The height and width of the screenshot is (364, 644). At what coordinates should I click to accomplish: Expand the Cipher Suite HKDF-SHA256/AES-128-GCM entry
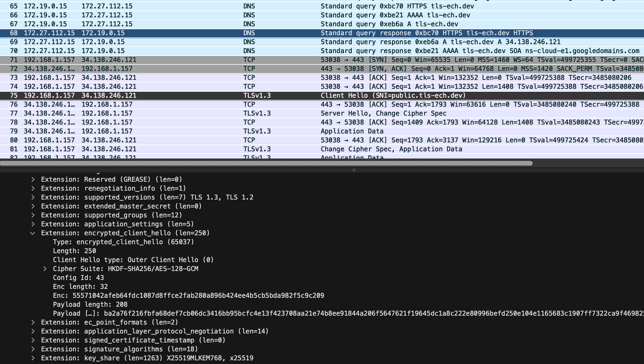44,269
